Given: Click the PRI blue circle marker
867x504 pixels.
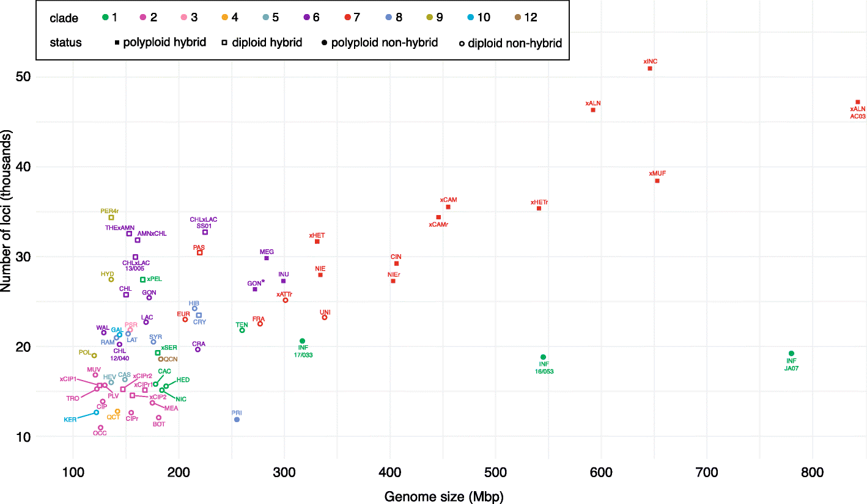Looking at the screenshot, I should (x=237, y=420).
